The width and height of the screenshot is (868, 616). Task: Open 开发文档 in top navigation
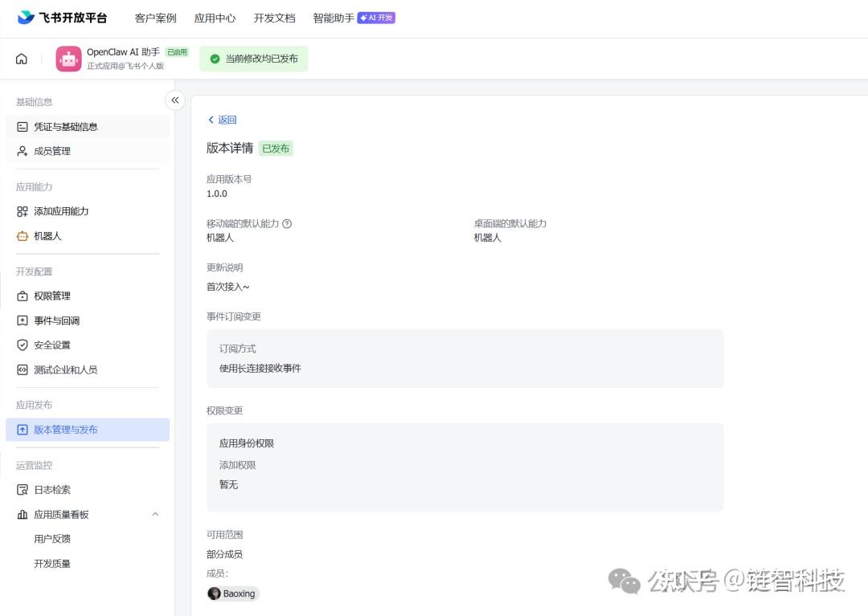click(x=275, y=18)
